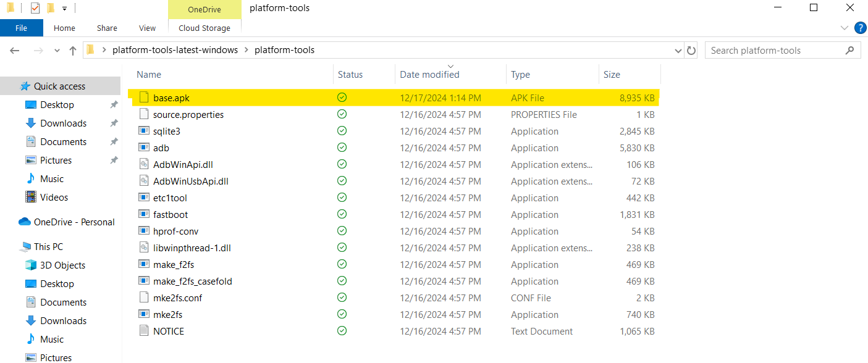Click the NOTICE text document icon
Screen dimensions: 868x363
144,332
